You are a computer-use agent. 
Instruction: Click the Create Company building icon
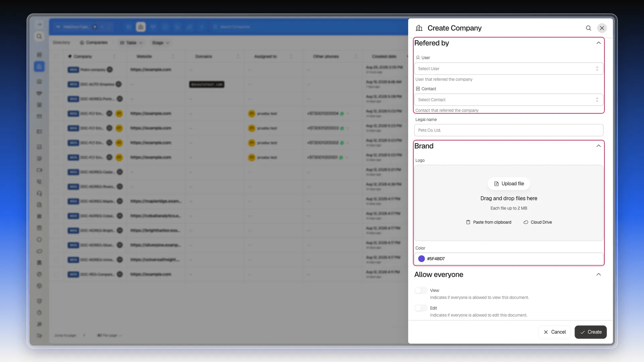pyautogui.click(x=419, y=28)
